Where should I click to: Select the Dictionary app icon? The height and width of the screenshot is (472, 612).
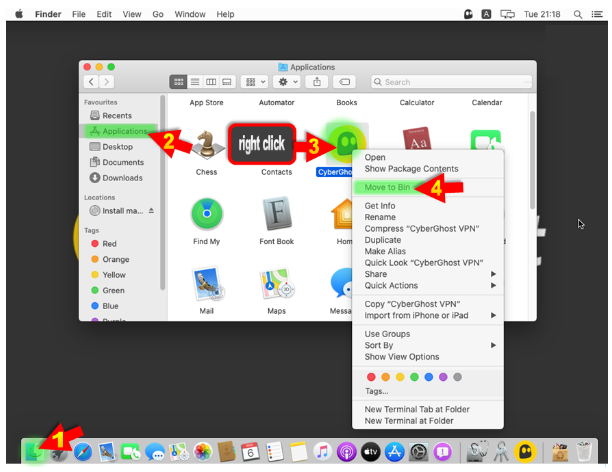(x=416, y=139)
